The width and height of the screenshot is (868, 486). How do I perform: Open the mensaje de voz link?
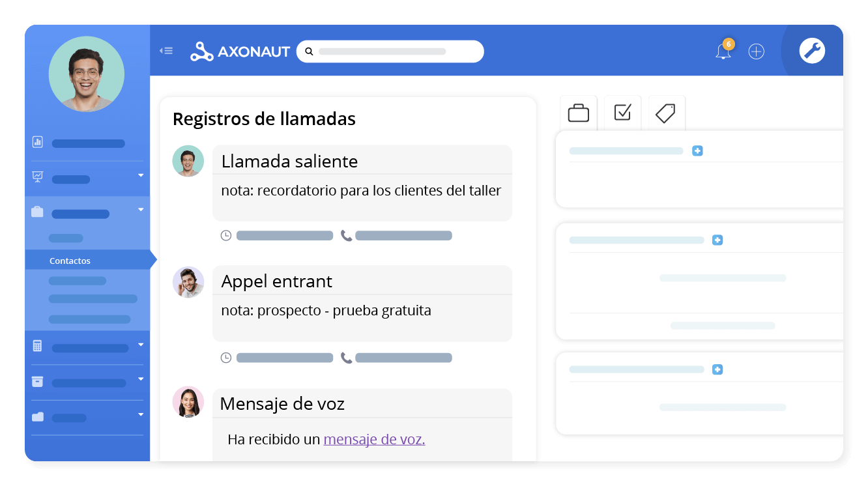[374, 439]
